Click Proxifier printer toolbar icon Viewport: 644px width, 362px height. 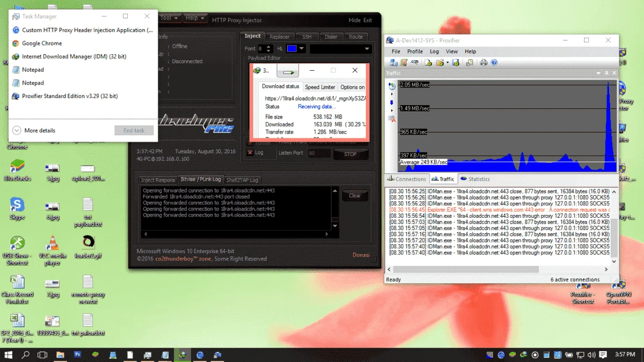(484, 62)
